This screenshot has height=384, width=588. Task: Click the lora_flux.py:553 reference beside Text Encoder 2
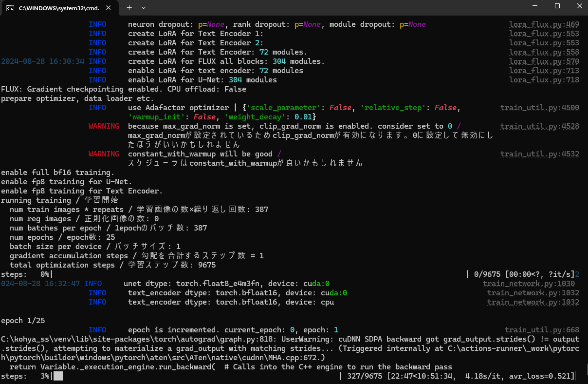tap(544, 43)
